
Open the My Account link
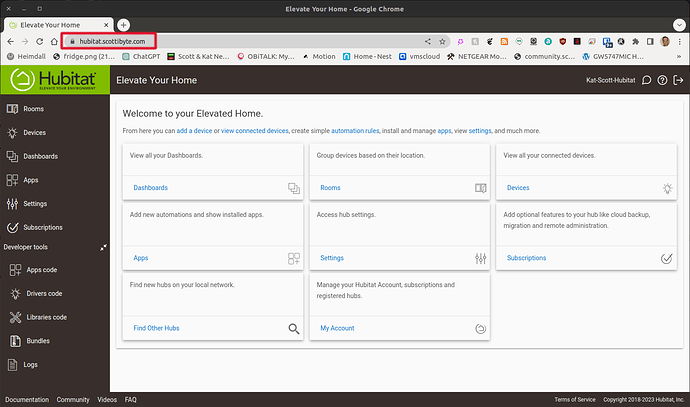point(337,328)
